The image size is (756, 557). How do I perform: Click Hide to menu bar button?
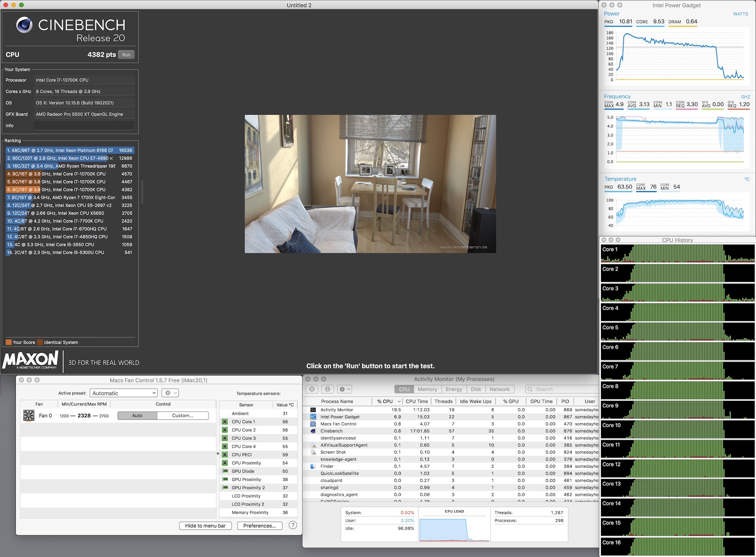pyautogui.click(x=205, y=526)
